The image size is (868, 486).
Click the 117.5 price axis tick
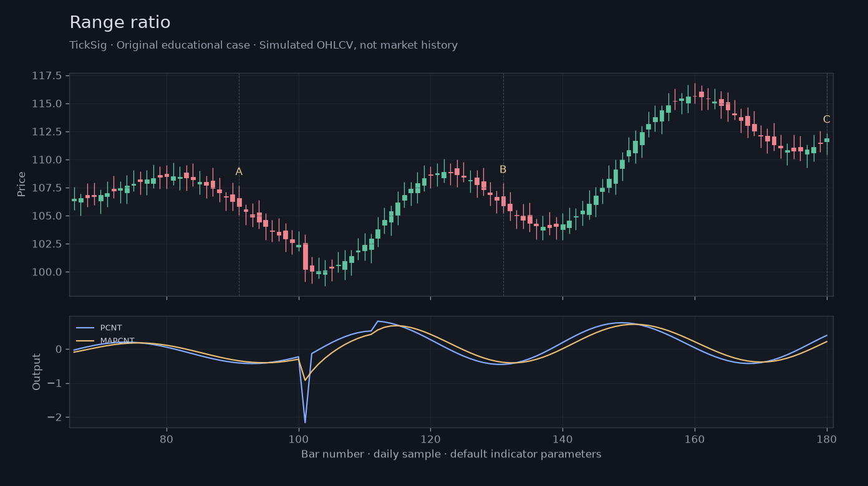[47, 76]
